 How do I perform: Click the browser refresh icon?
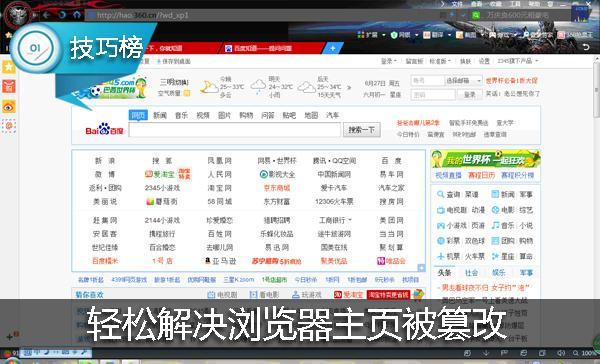(62, 15)
